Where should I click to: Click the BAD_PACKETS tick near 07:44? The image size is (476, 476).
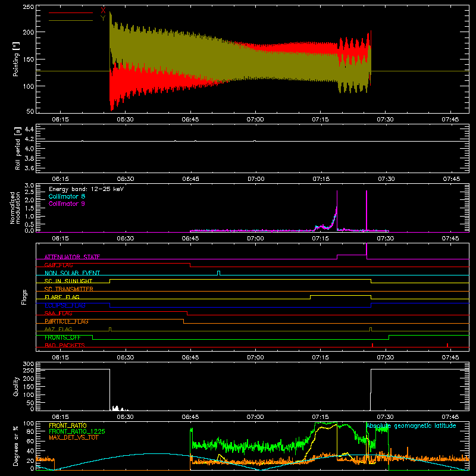coord(447,345)
